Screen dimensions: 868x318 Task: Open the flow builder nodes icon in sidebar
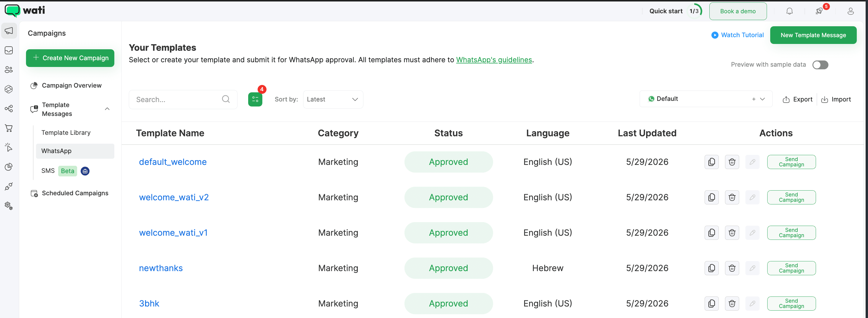point(9,109)
